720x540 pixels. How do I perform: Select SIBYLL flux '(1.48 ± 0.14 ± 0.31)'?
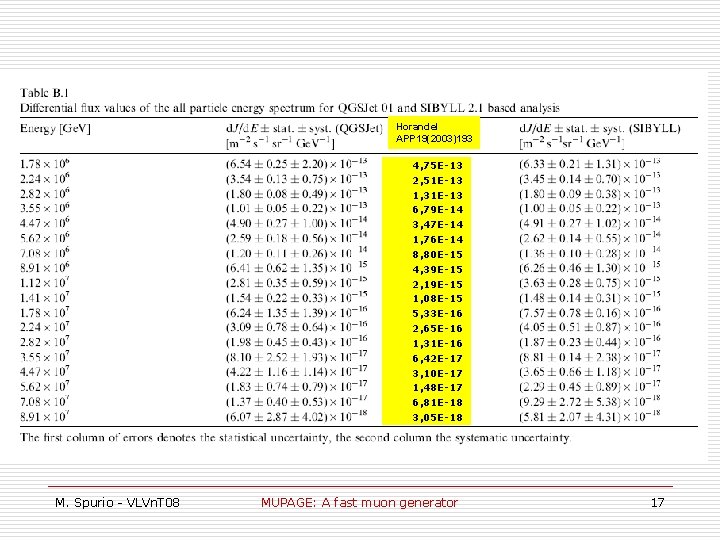[570, 298]
